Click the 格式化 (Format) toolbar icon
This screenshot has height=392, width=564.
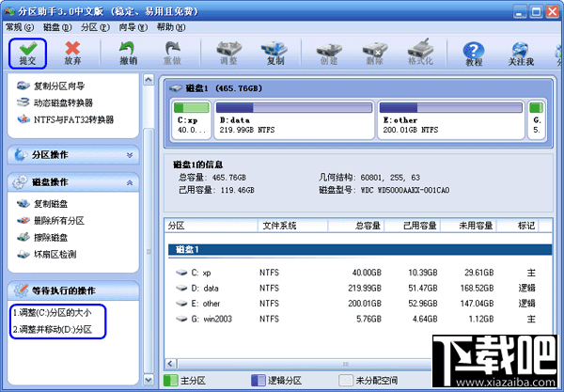420,48
